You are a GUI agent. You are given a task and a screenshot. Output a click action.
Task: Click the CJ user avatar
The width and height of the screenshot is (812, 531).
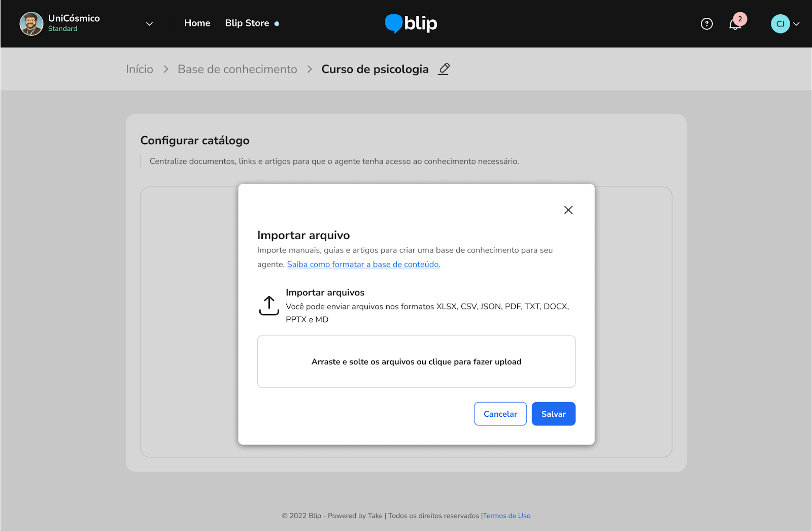click(x=780, y=24)
